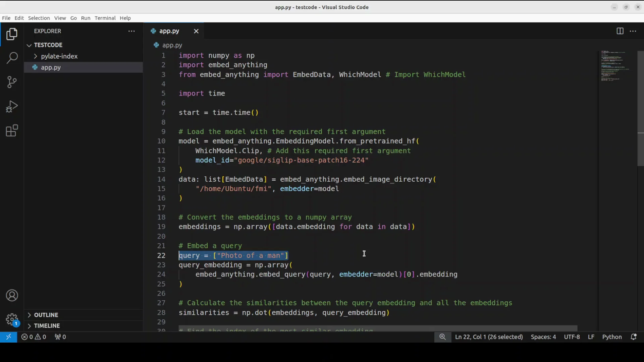
Task: Open the Manage gear settings icon
Action: [x=12, y=319]
